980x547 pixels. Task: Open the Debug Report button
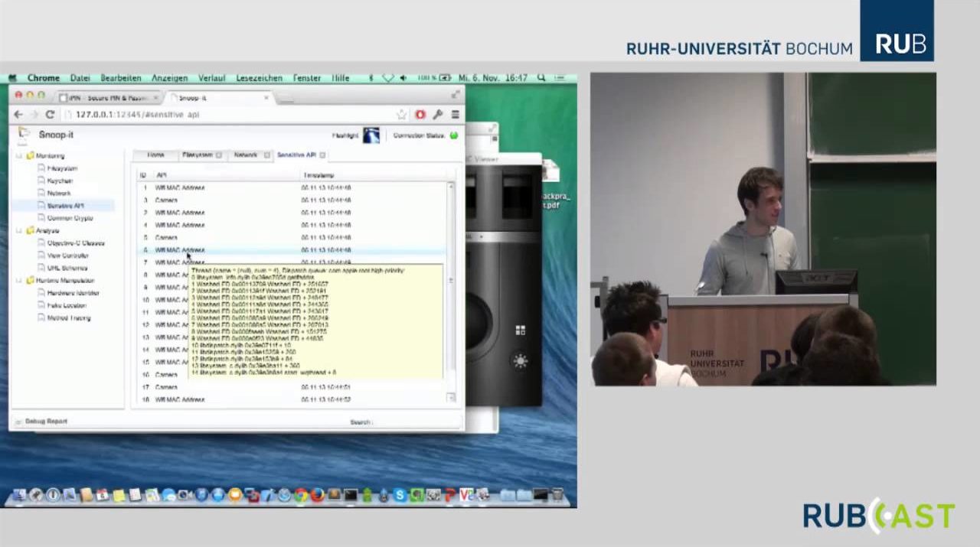pyautogui.click(x=46, y=422)
